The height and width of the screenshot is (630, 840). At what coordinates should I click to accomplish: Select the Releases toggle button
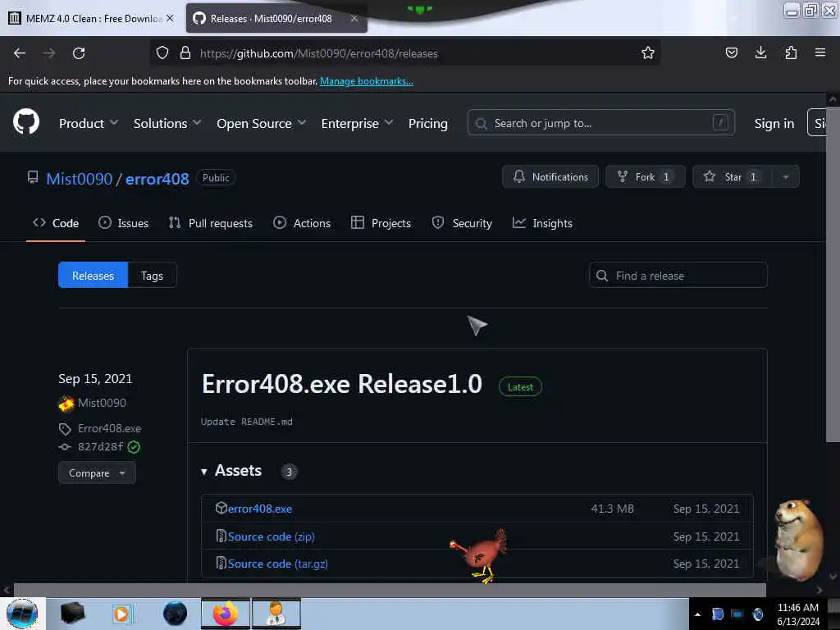tap(93, 275)
